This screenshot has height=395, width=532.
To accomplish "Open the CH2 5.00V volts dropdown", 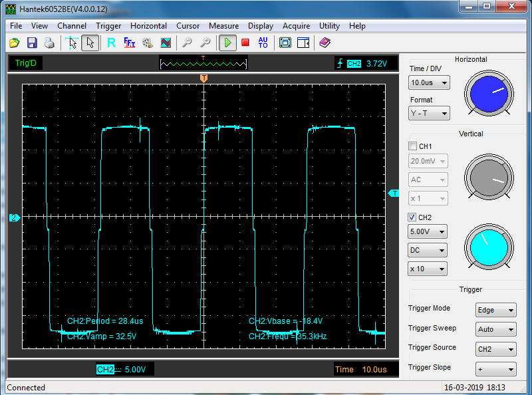I will pyautogui.click(x=427, y=232).
